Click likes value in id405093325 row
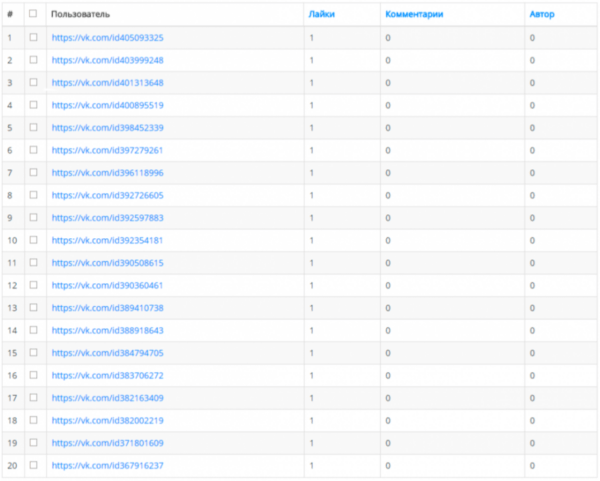Screen dimensions: 600x481 click(312, 38)
